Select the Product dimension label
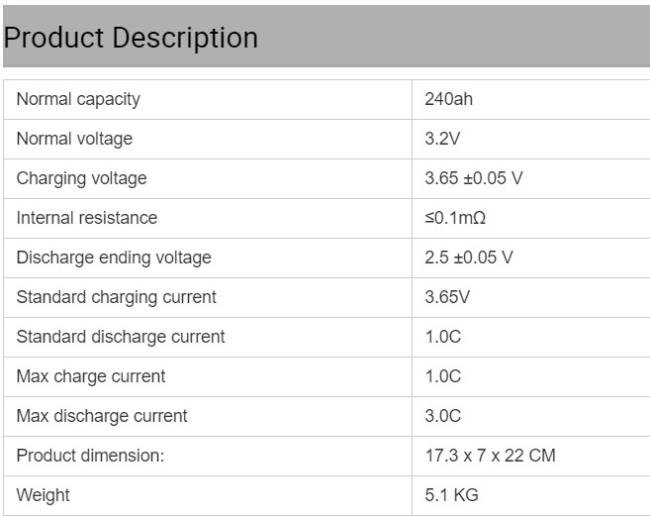650x517 pixels. point(90,456)
